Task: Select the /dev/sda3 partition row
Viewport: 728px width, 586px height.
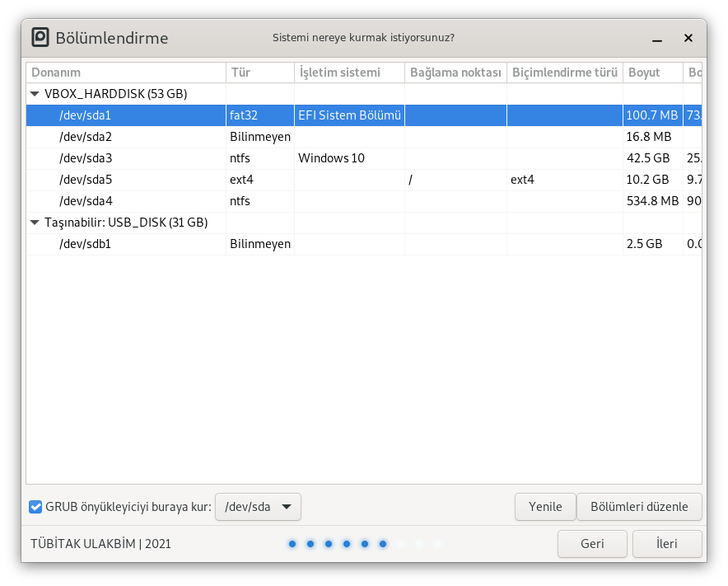Action: click(364, 158)
